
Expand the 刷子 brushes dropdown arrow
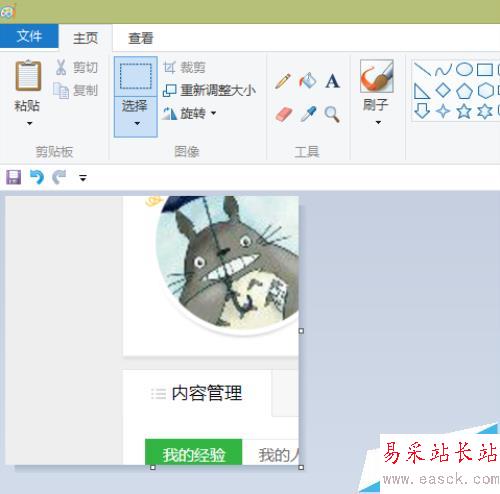(378, 122)
